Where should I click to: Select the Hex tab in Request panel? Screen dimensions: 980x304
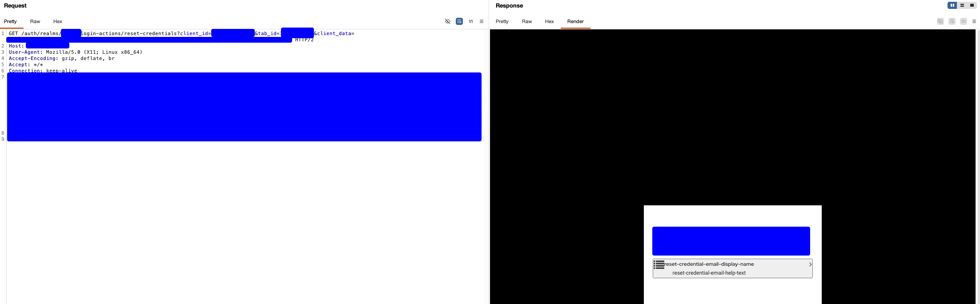click(58, 21)
